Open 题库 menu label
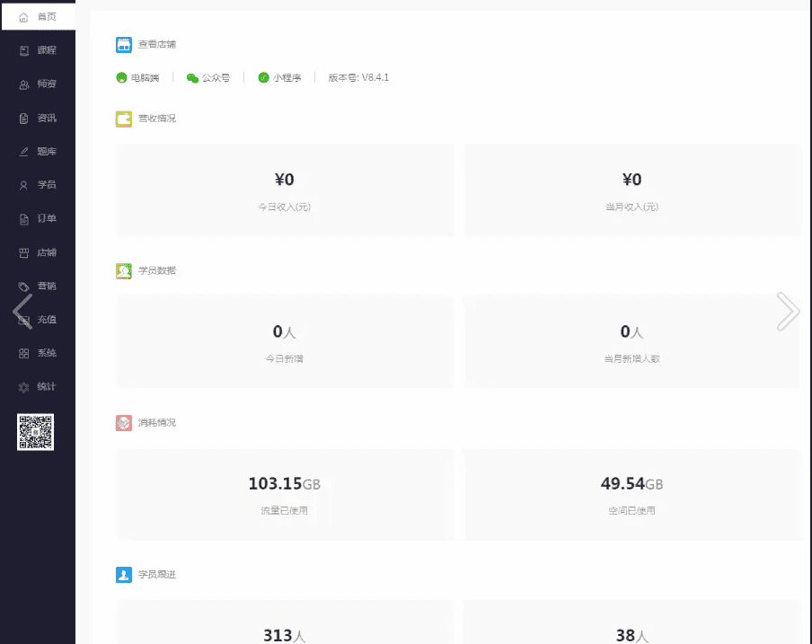The image size is (812, 644). (x=47, y=152)
